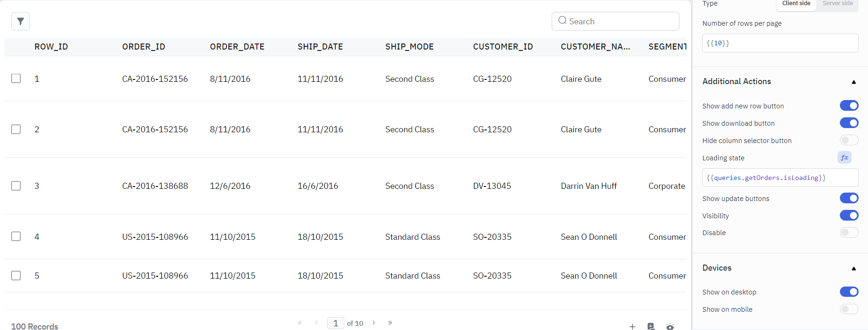Switch to Server side type
The image size is (868, 330).
pyautogui.click(x=838, y=4)
